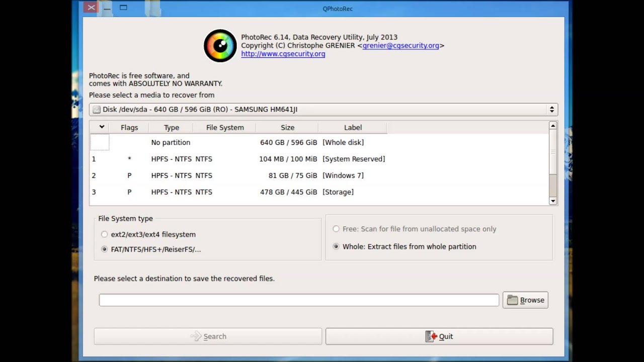644x362 pixels.
Task: Sort by Size column header
Action: [x=287, y=127]
